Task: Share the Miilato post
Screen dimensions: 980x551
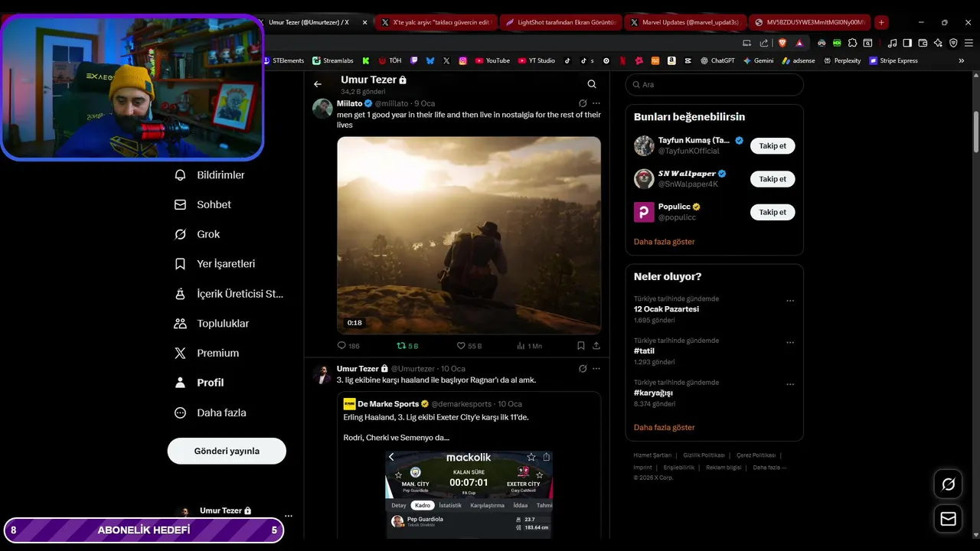Action: tap(596, 346)
